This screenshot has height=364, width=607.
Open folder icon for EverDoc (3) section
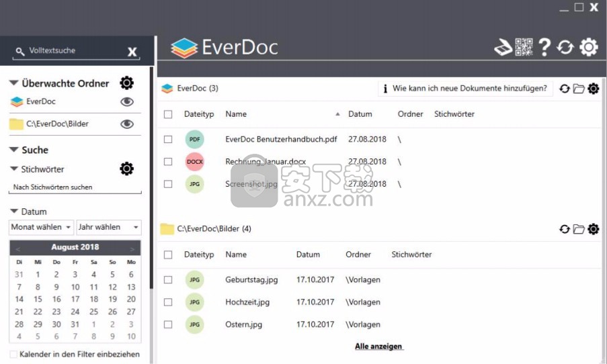pos(579,89)
